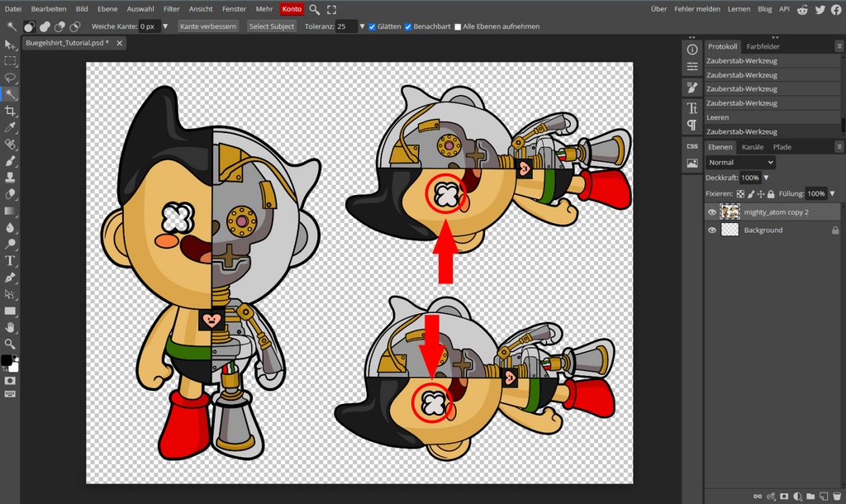Screen dimensions: 846x504
Task: Select the Hand tool
Action: tap(10, 327)
